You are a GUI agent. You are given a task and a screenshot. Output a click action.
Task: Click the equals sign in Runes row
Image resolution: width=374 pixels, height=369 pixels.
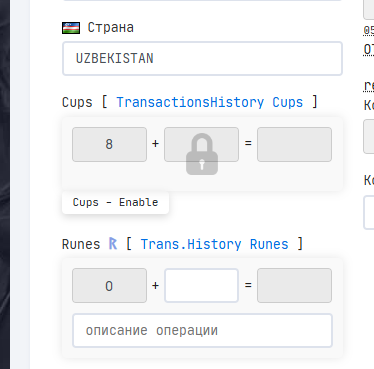(248, 285)
